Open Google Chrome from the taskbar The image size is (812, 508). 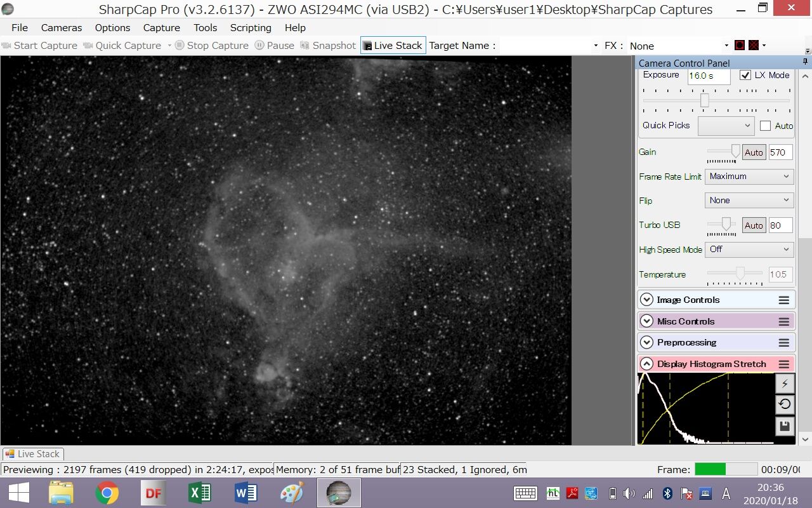coord(107,493)
